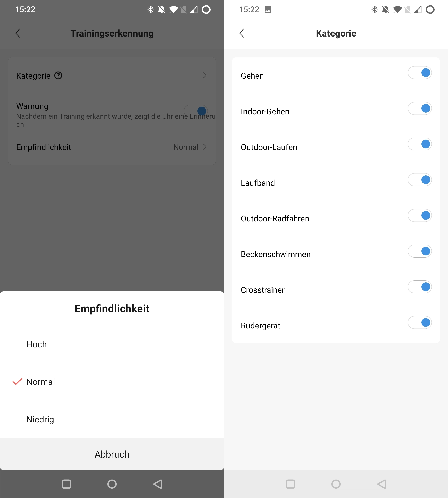Disable the Gehen toggle
The image size is (448, 498).
coord(420,73)
